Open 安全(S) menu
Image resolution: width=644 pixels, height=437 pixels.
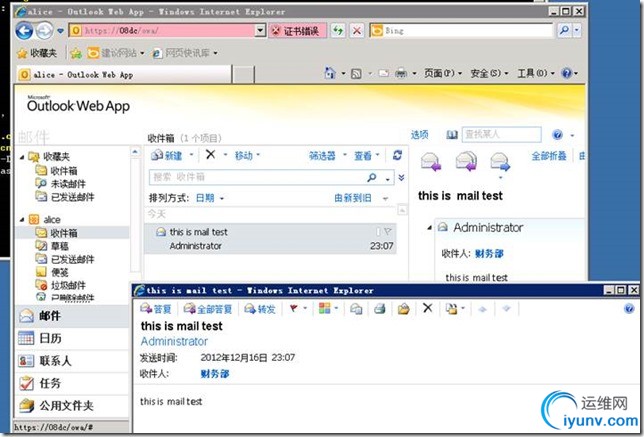tap(489, 73)
